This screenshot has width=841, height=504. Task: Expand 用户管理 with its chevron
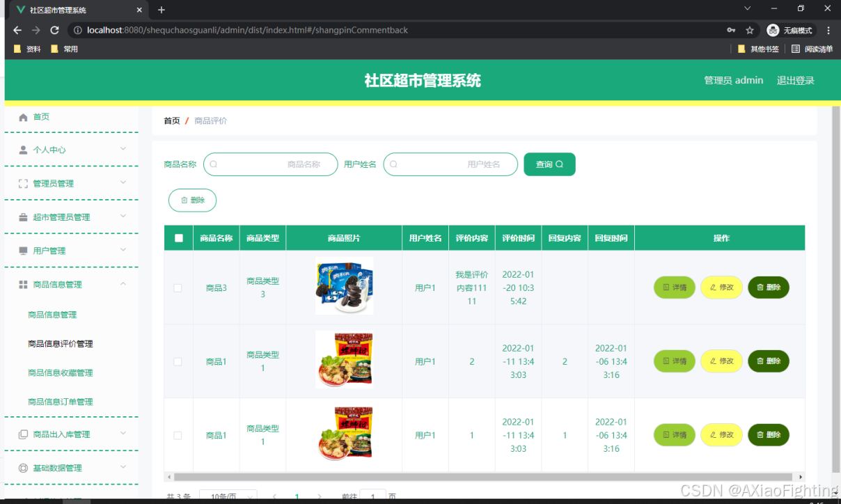click(123, 249)
